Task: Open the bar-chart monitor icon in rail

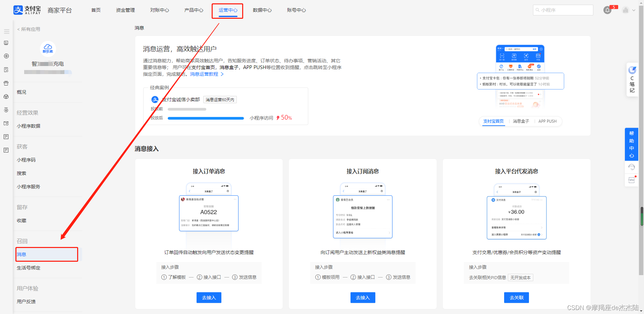Action: pyautogui.click(x=6, y=43)
